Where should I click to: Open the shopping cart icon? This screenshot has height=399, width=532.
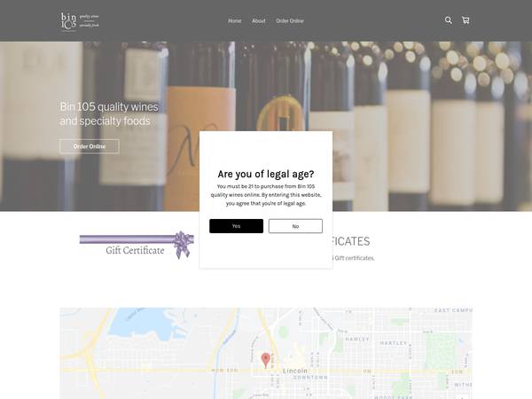point(465,20)
